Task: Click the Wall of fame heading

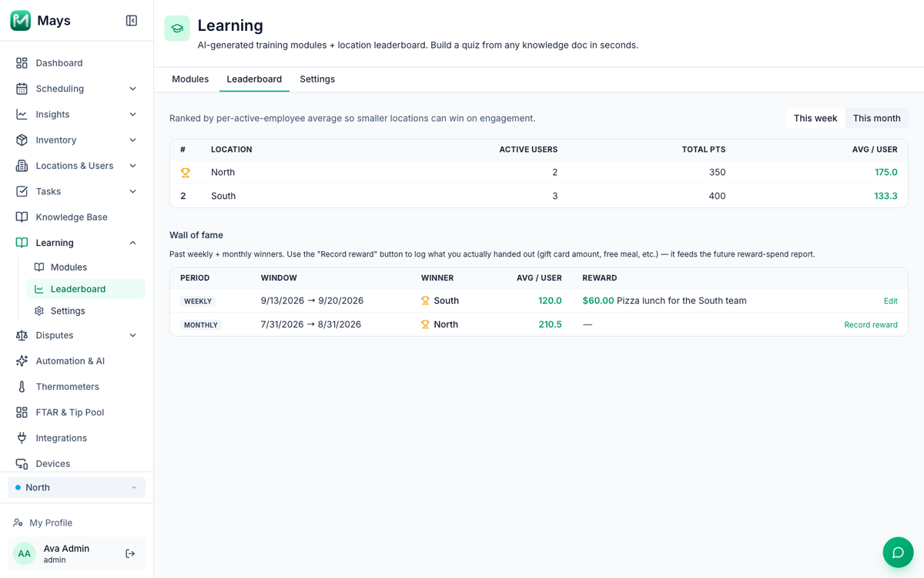Action: pos(196,235)
